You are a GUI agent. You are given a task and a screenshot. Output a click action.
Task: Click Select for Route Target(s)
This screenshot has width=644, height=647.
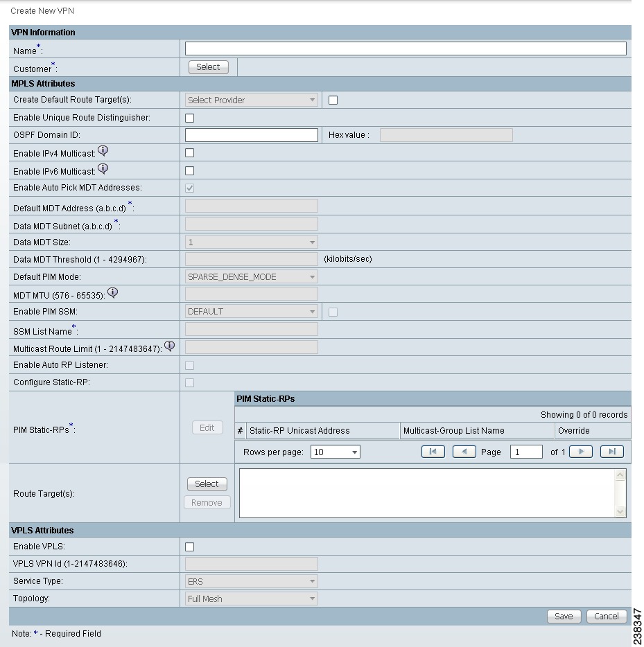click(x=207, y=484)
